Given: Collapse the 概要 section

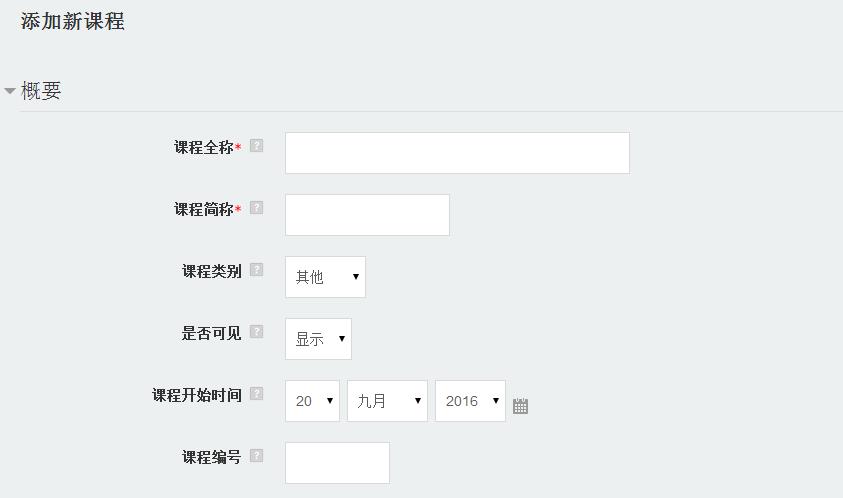Looking at the screenshot, I should (x=10, y=91).
